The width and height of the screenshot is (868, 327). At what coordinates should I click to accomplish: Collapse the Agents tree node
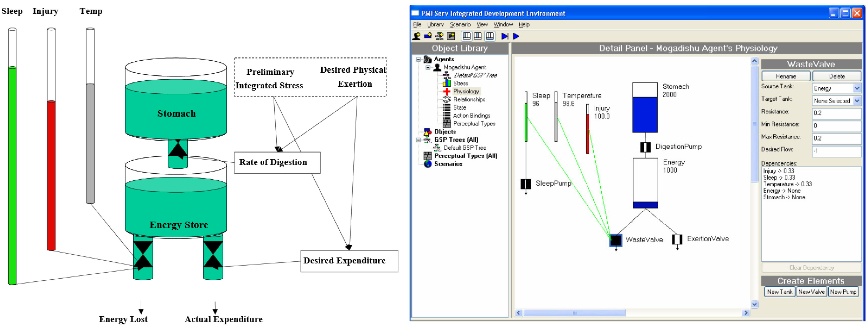pyautogui.click(x=418, y=59)
